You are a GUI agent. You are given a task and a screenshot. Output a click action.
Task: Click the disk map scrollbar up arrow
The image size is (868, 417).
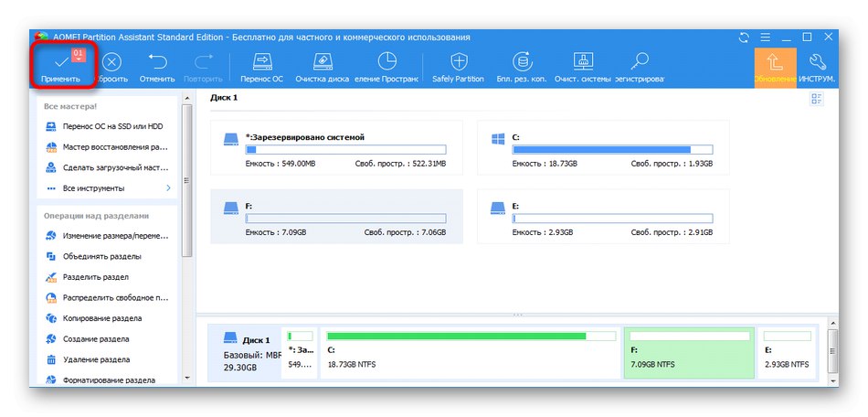832,322
